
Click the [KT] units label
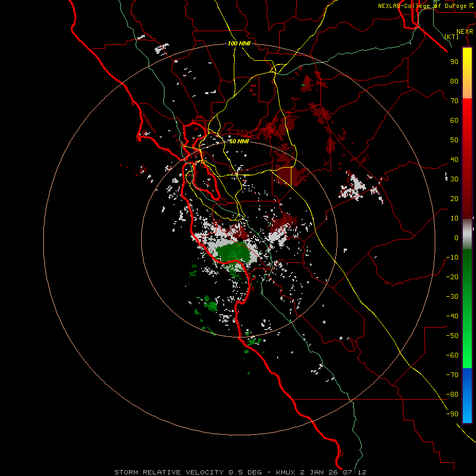pos(452,36)
